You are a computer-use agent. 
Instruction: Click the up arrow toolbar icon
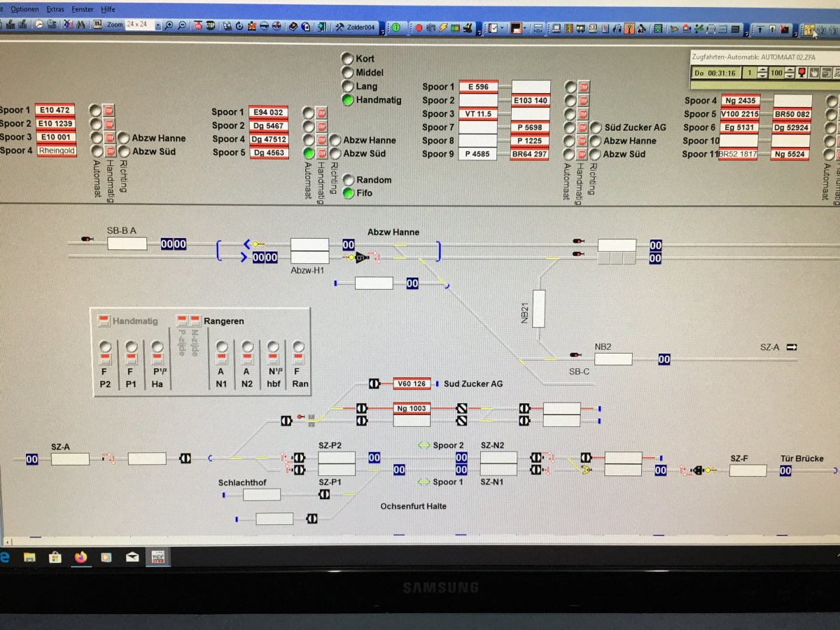pyautogui.click(x=760, y=29)
